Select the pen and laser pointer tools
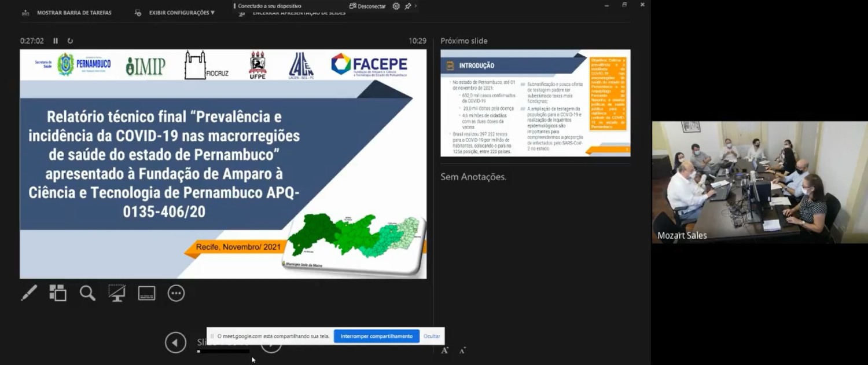The height and width of the screenshot is (365, 868). pyautogui.click(x=29, y=293)
